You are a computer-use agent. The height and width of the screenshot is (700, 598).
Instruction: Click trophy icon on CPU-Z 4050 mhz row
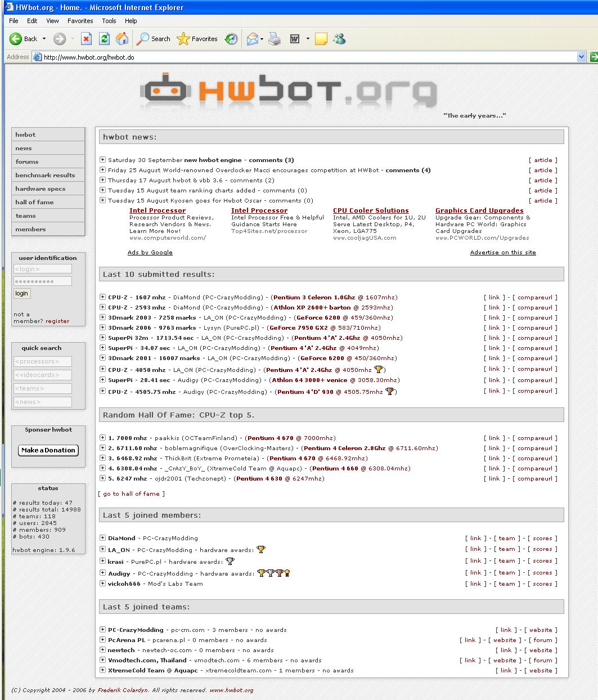(x=379, y=370)
